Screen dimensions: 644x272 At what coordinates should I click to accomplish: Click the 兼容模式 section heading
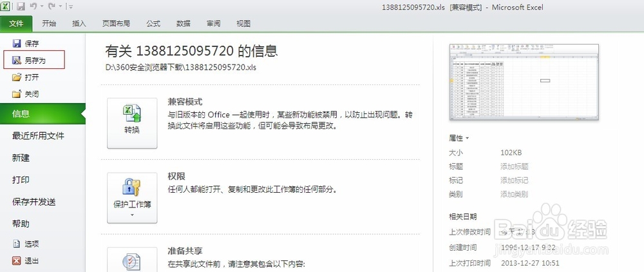(x=185, y=102)
